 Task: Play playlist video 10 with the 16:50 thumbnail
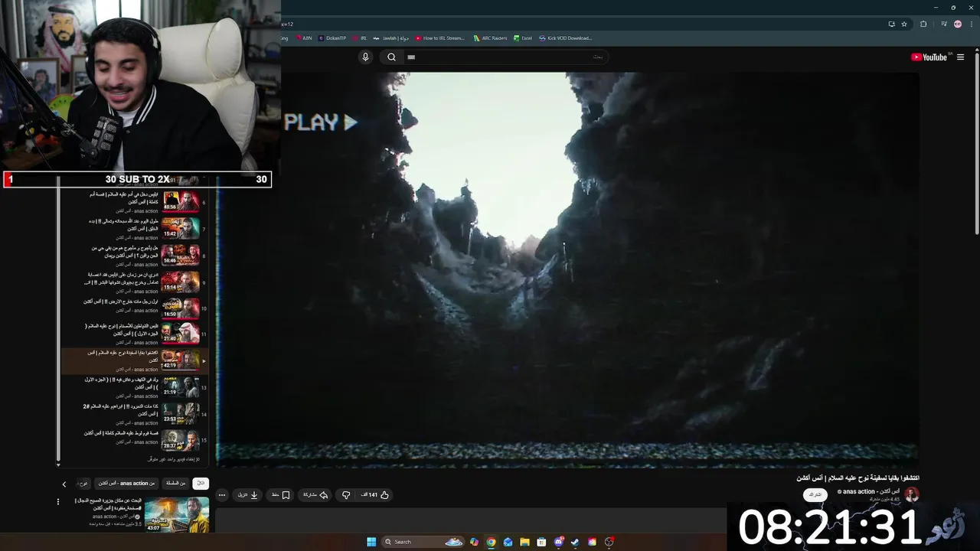tap(181, 308)
